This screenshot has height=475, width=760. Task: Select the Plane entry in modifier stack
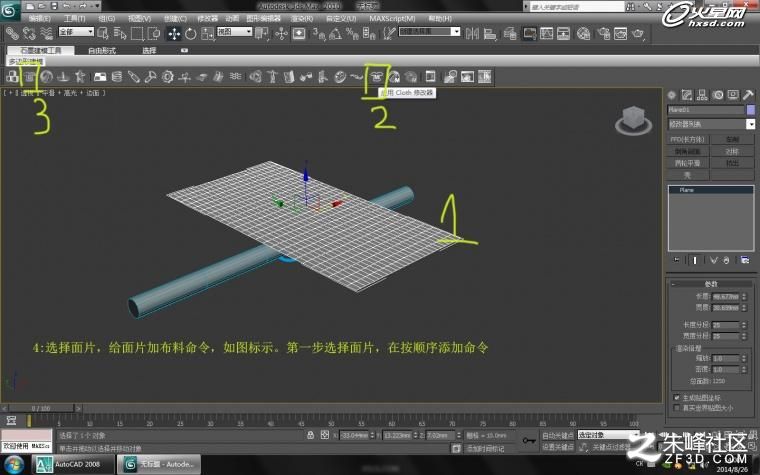tap(711, 190)
